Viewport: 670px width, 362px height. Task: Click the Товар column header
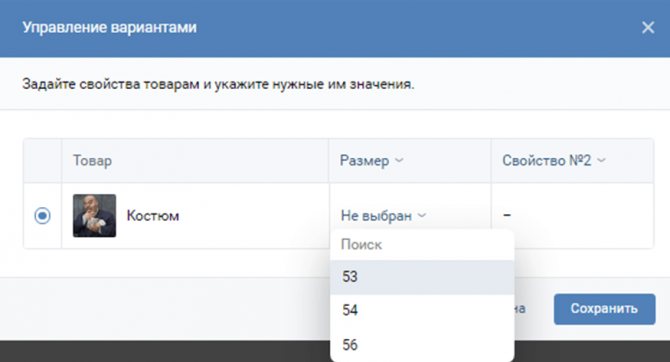(x=92, y=161)
